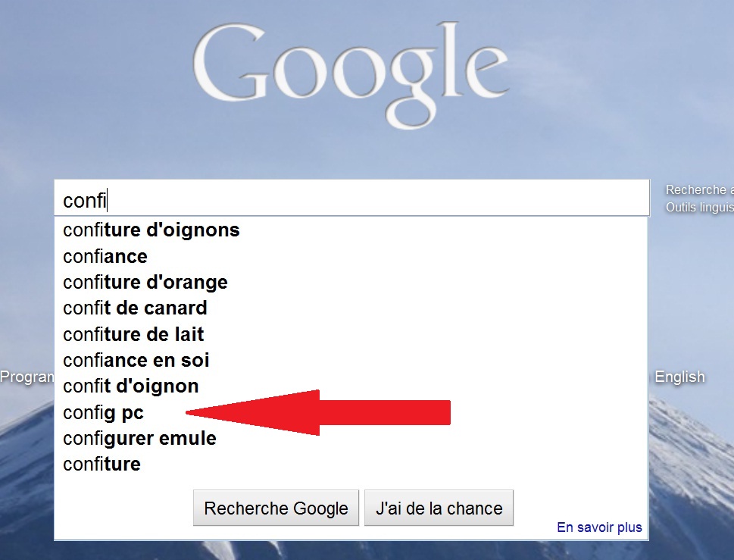Open the "Outils linguistiques" link

(x=699, y=207)
